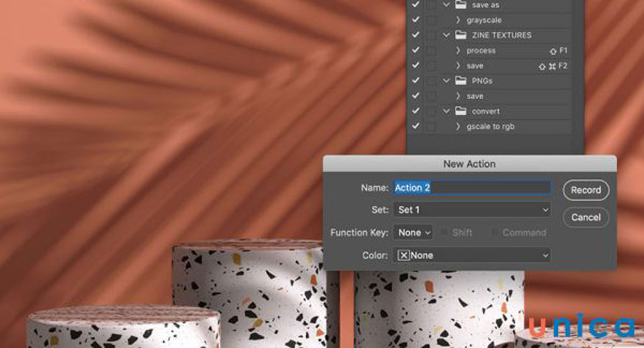644x348 pixels.
Task: Toggle the checkmark for convert set
Action: pyautogui.click(x=416, y=111)
